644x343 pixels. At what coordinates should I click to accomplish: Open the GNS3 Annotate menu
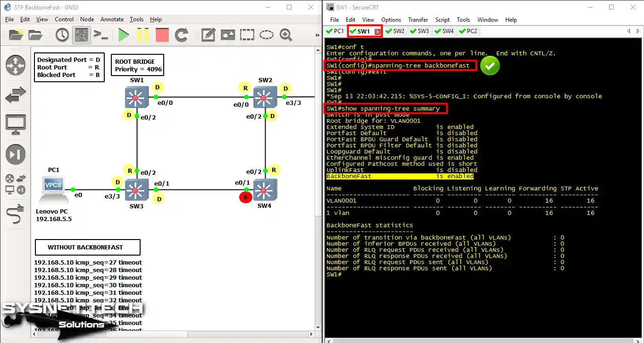[112, 19]
